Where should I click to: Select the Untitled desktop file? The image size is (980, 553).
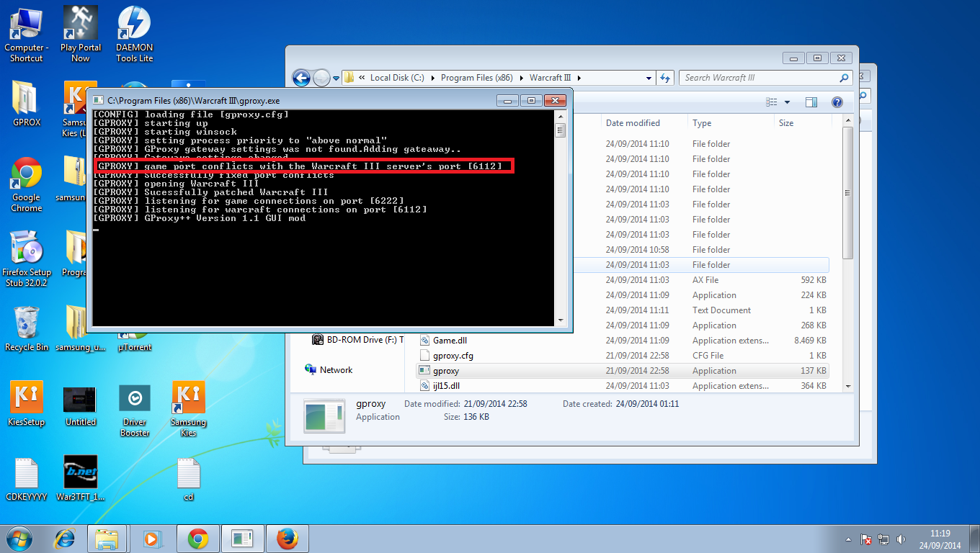80,406
